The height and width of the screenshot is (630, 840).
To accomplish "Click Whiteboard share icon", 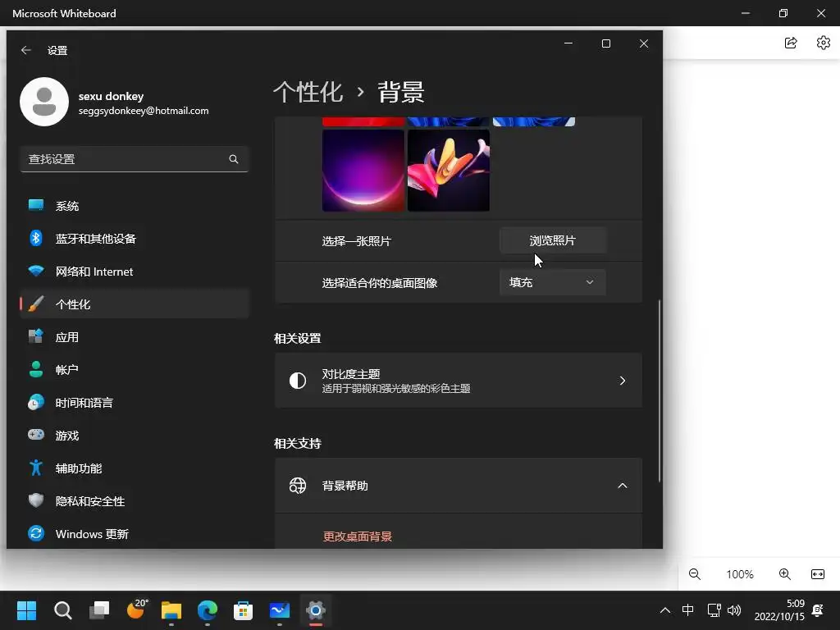I will point(791,43).
